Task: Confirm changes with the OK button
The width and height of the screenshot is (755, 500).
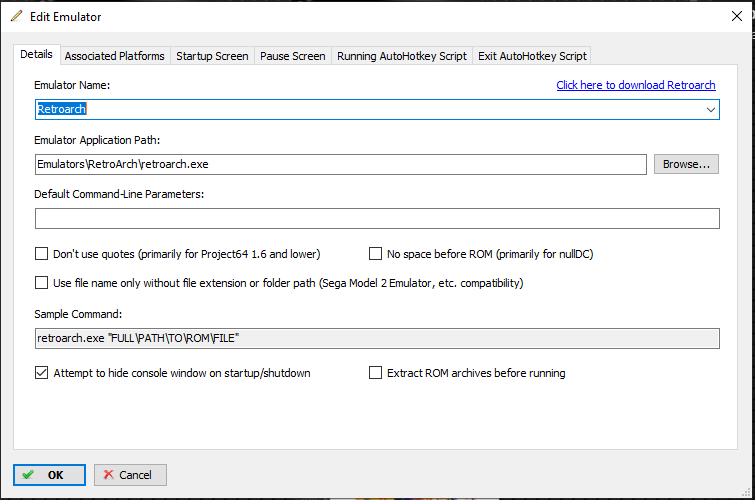Action: tap(50, 475)
